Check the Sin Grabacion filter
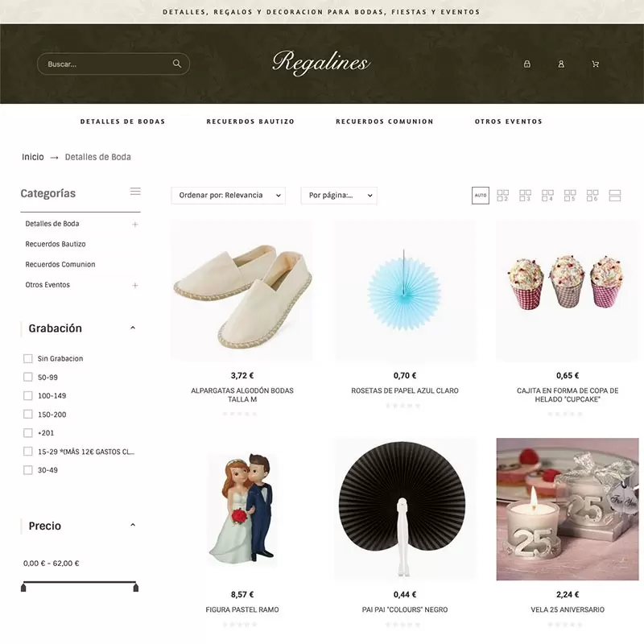Viewport: 644px width, 644px height. pos(28,358)
